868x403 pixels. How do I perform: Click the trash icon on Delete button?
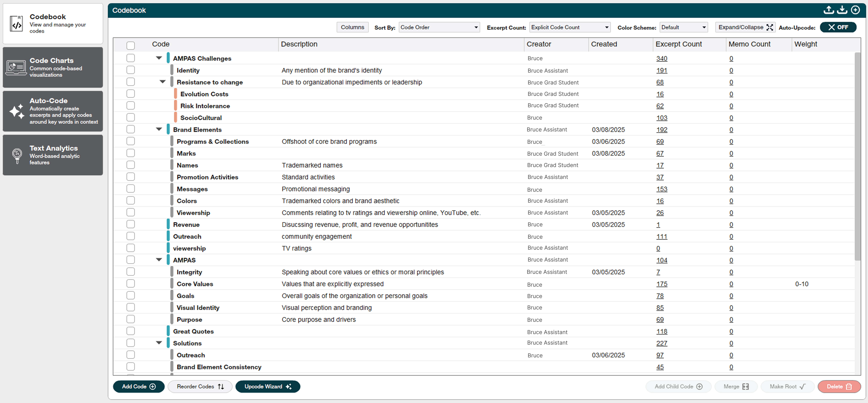point(849,386)
